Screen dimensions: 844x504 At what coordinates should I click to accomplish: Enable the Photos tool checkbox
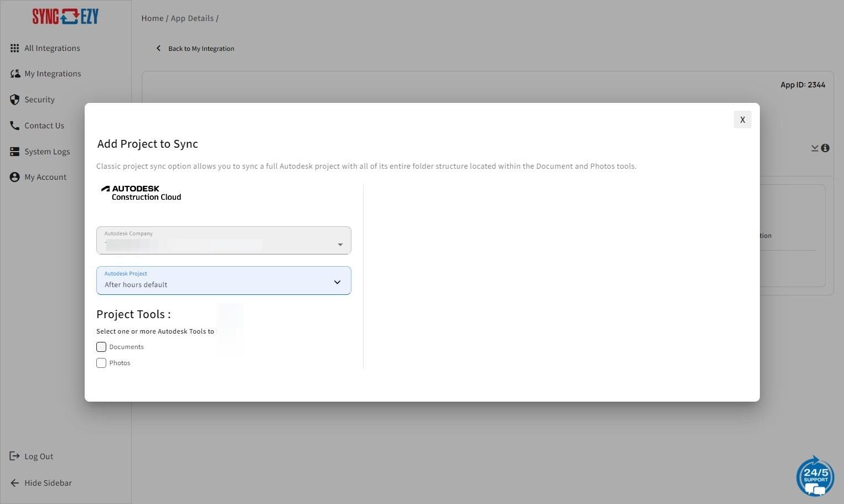pos(101,363)
